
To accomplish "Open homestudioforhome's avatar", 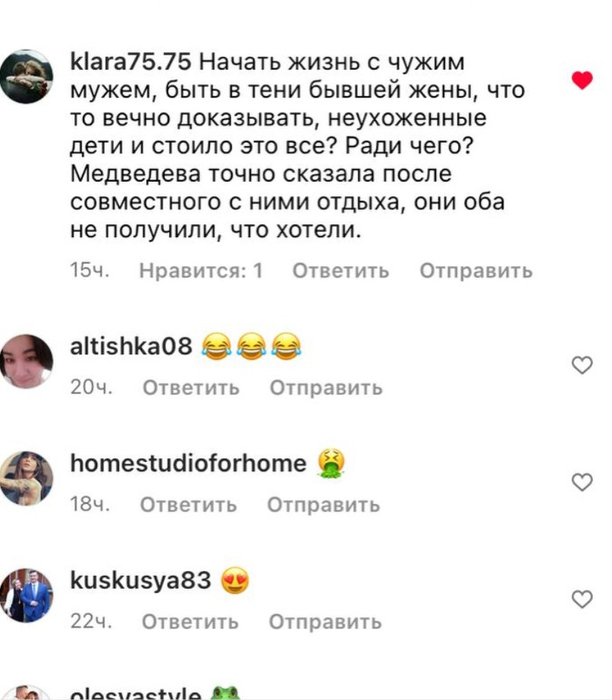I will click(x=26, y=478).
